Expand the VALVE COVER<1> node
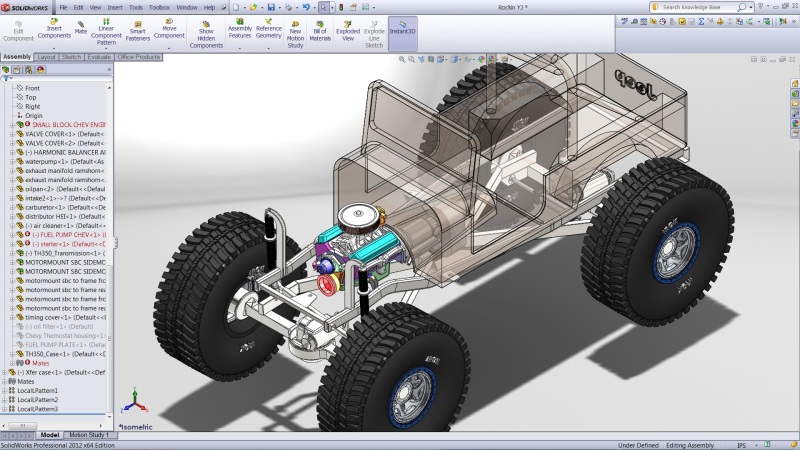This screenshot has height=450, width=800. (x=12, y=134)
